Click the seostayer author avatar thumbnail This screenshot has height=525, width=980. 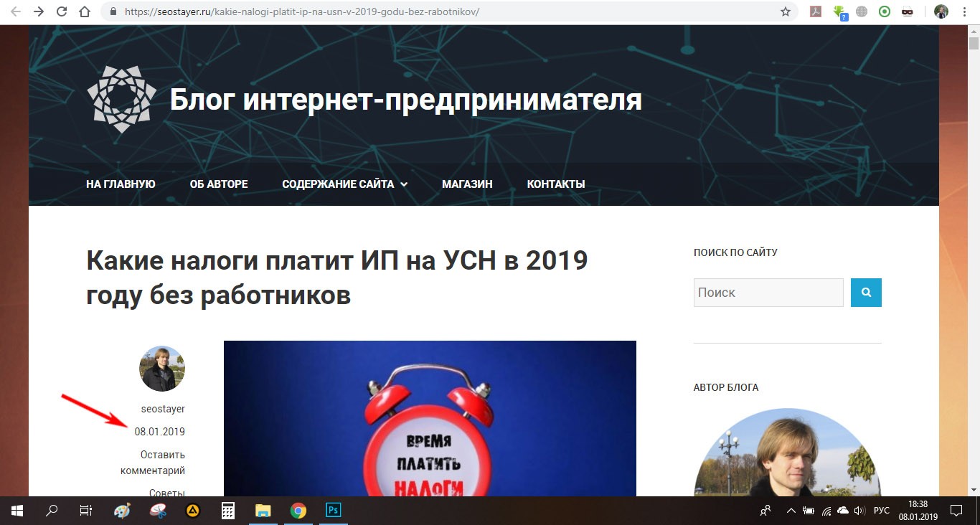162,369
